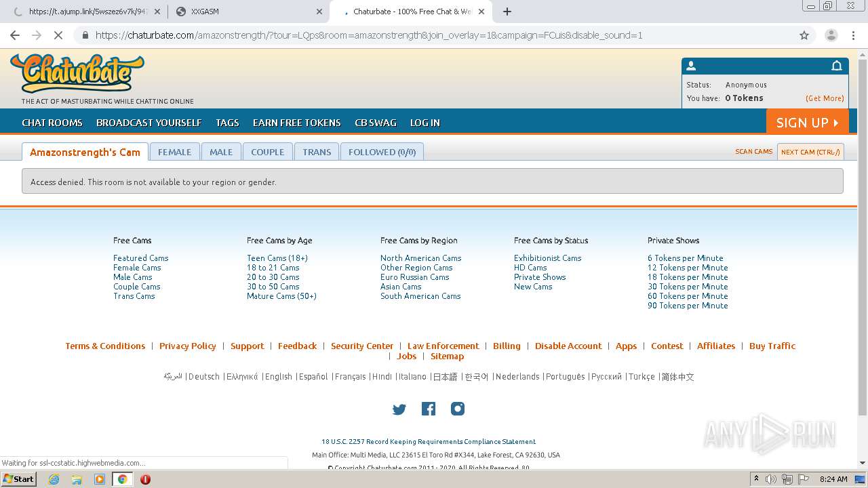This screenshot has height=488, width=868.
Task: Launch Internet Explorer from the taskbar
Action: click(x=54, y=479)
